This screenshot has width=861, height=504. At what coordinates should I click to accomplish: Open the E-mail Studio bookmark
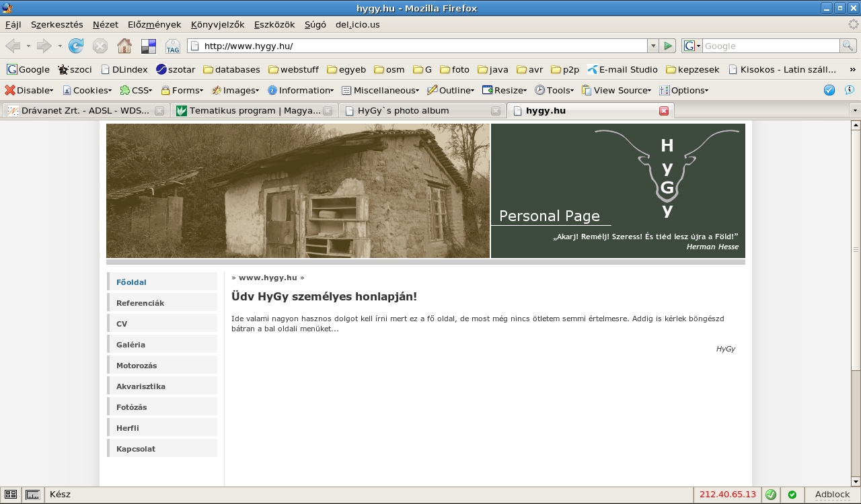[x=623, y=69]
